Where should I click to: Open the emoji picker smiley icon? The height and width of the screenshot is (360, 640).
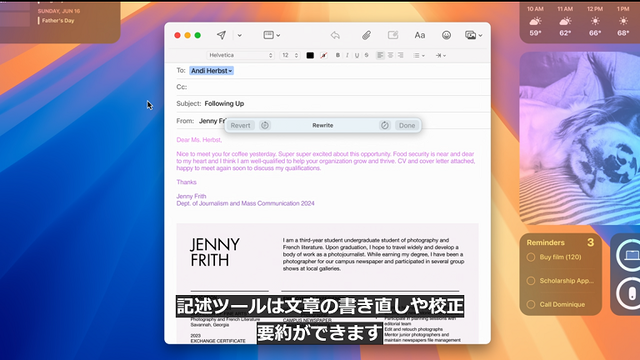pyautogui.click(x=446, y=35)
